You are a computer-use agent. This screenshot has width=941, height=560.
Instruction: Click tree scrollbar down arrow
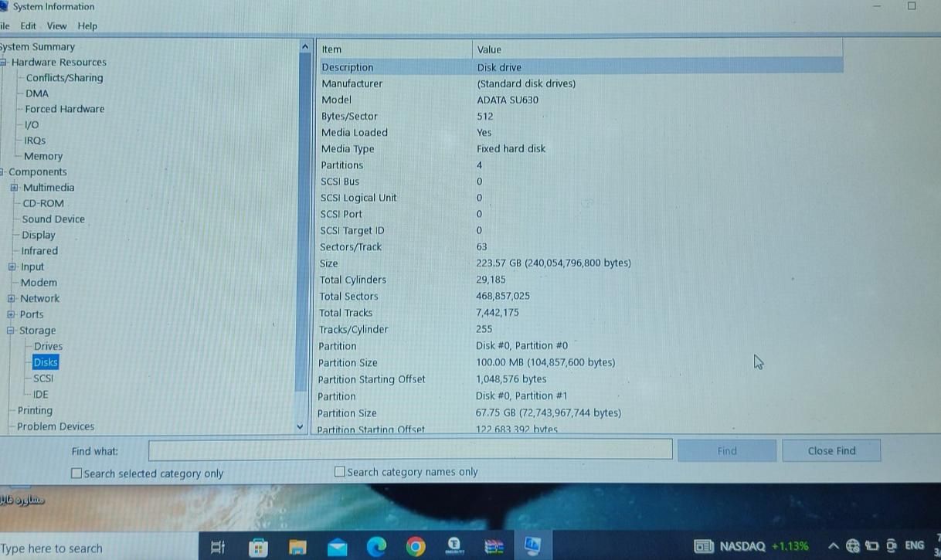tap(300, 426)
